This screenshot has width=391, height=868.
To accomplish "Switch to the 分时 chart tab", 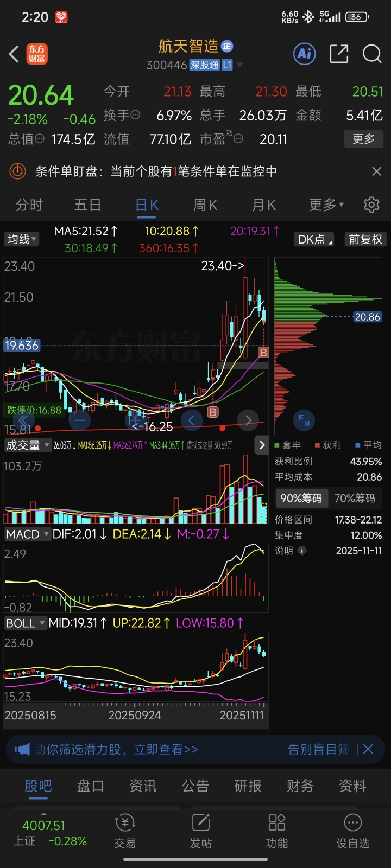I will pyautogui.click(x=29, y=205).
